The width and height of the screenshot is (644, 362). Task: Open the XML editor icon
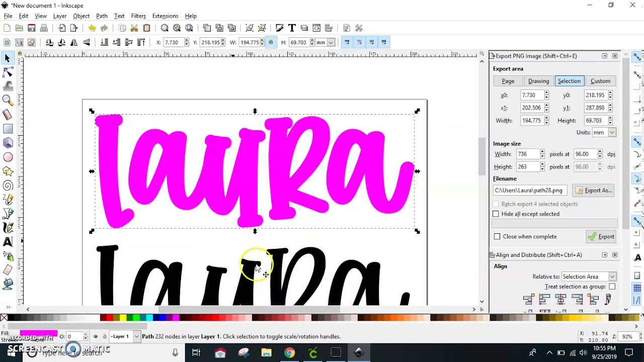point(316,28)
